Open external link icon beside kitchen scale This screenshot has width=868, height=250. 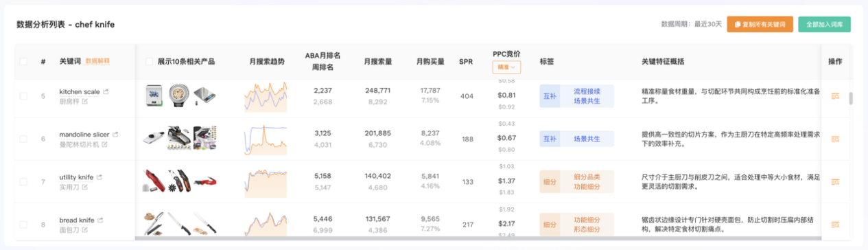click(106, 91)
